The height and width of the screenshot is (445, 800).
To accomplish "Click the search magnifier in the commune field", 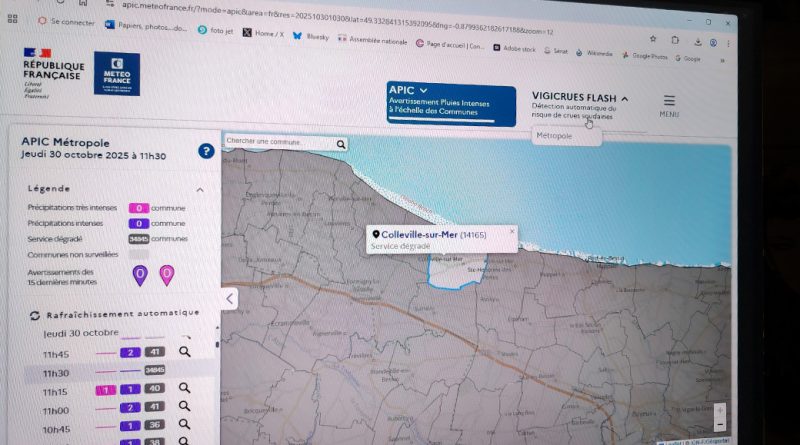I will (341, 144).
